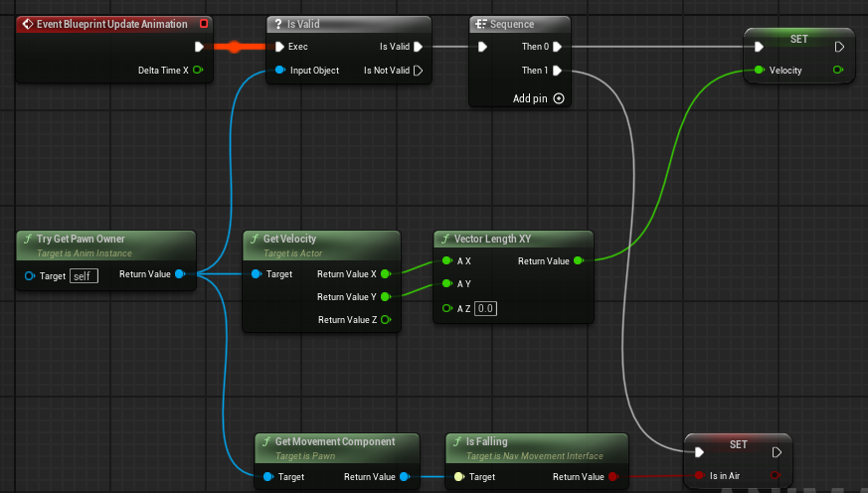This screenshot has height=493, width=868.
Task: Click Try Get Pawn Owner Return Value pin
Action: [180, 274]
